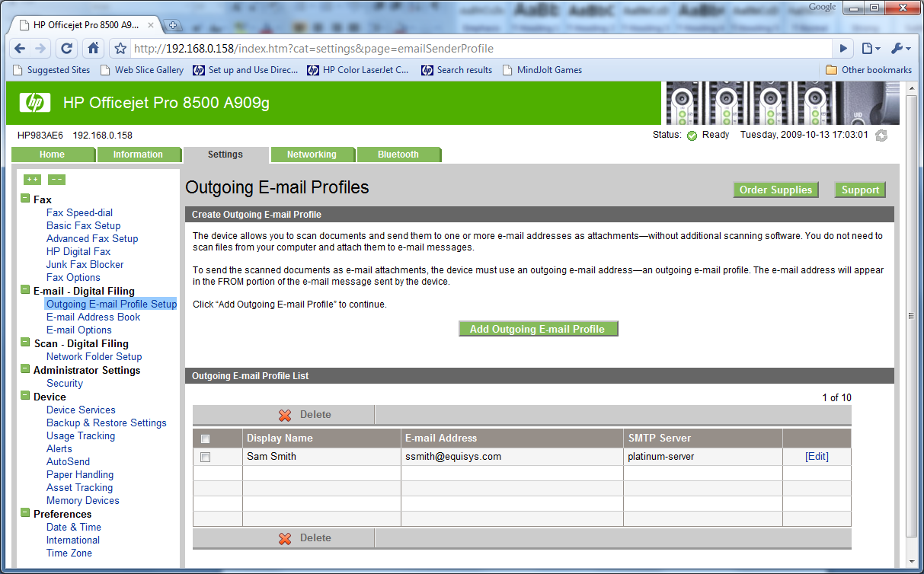Refresh device status with the circular arrows icon
924x574 pixels.
pyautogui.click(x=881, y=136)
